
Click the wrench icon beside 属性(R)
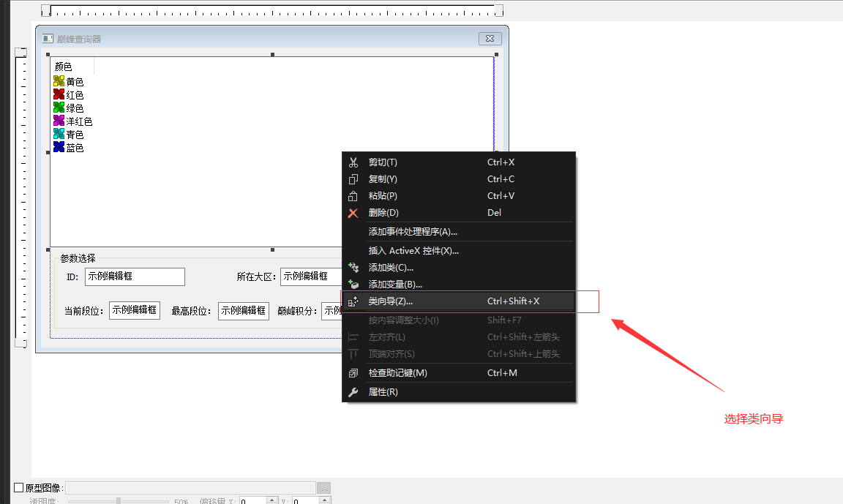pos(354,391)
